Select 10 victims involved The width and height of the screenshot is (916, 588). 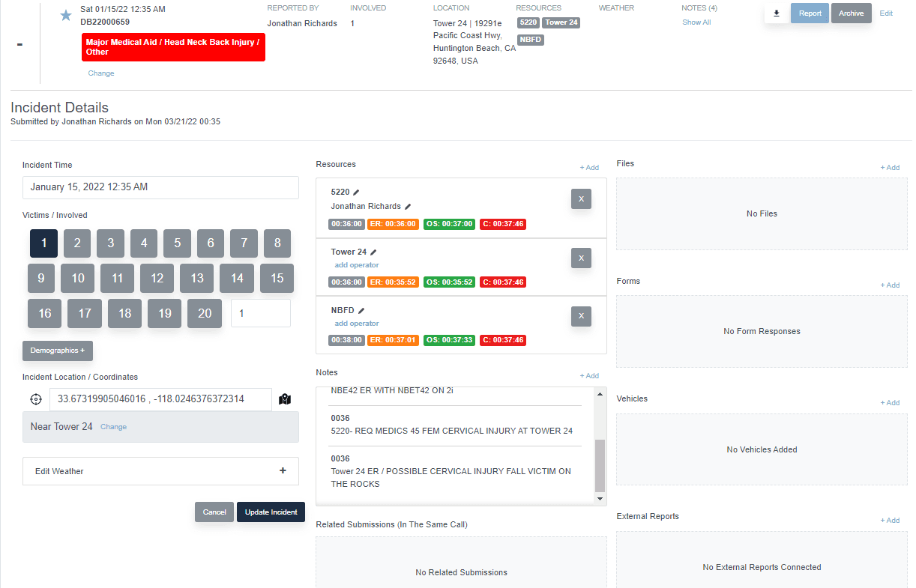(77, 279)
